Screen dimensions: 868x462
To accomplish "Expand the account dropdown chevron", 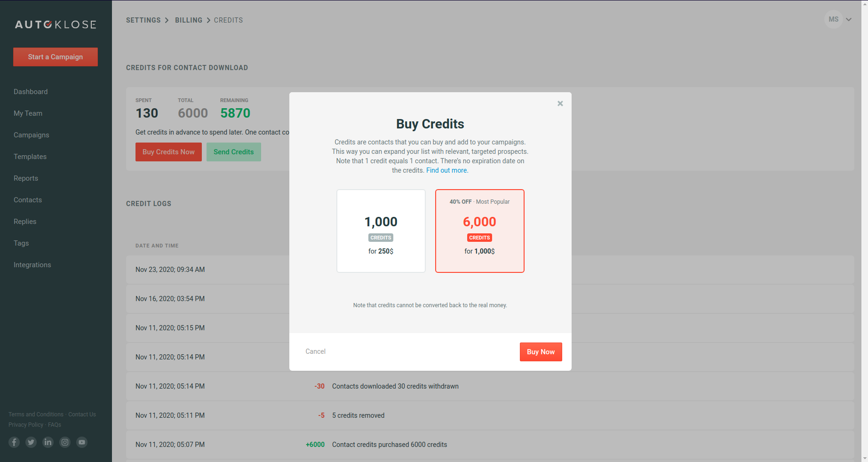I will (x=849, y=20).
